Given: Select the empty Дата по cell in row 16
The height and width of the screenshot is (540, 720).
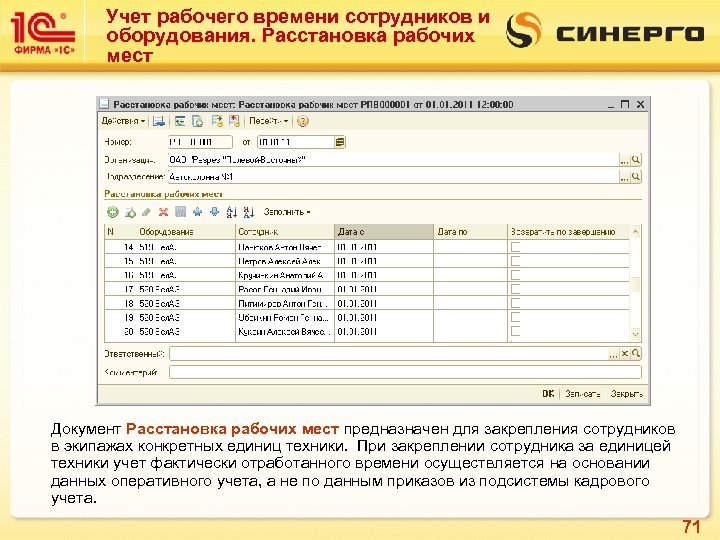Looking at the screenshot, I should coord(470,275).
